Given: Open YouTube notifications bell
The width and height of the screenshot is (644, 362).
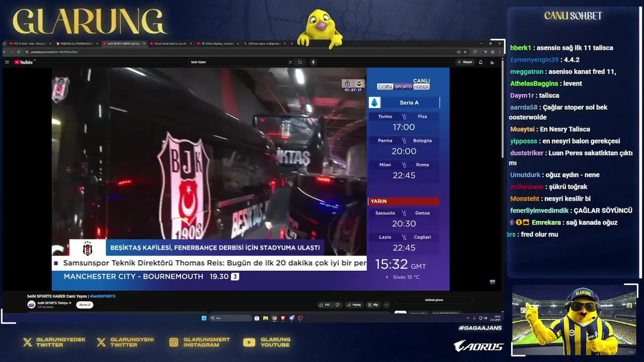Looking at the screenshot, I should coord(480,62).
